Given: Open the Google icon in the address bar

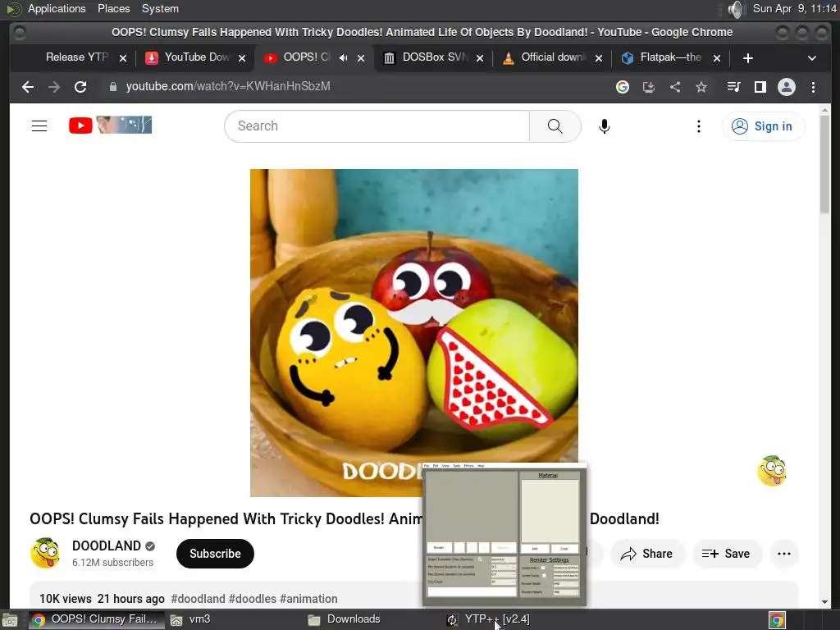Looking at the screenshot, I should coord(623,87).
